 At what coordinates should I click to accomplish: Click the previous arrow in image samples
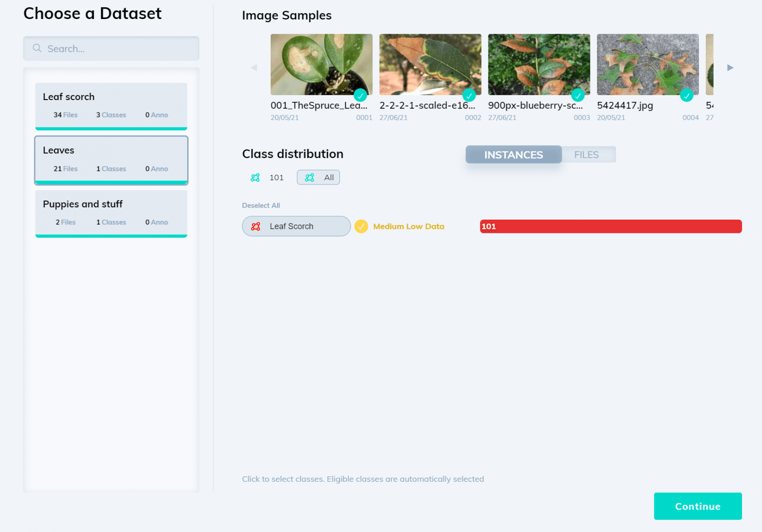point(254,68)
